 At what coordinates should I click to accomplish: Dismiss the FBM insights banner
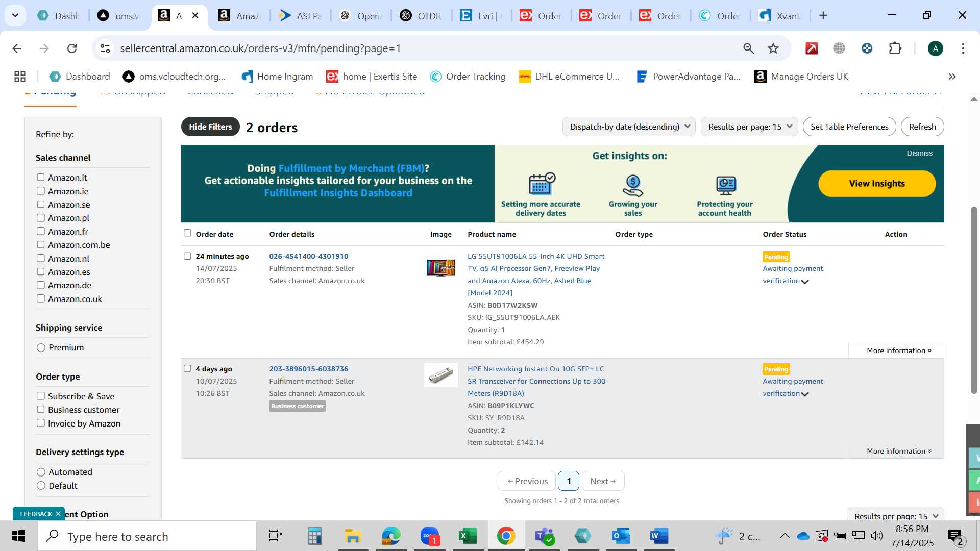tap(919, 153)
